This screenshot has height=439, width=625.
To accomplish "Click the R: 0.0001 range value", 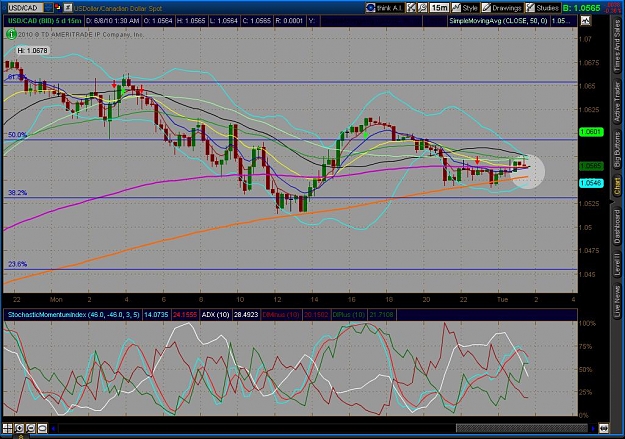I will (289, 21).
